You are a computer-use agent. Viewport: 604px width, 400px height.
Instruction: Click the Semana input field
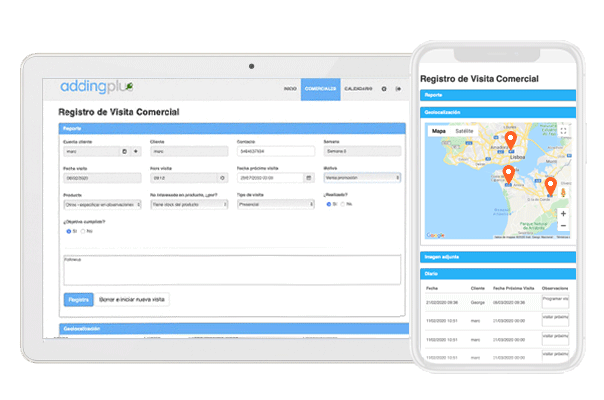click(x=362, y=151)
